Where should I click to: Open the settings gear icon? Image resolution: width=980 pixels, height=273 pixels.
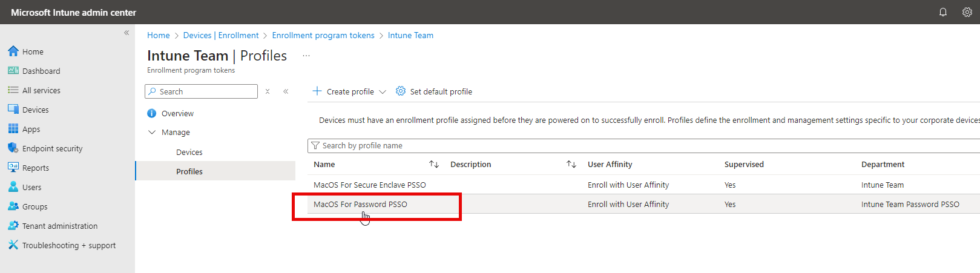pos(967,12)
